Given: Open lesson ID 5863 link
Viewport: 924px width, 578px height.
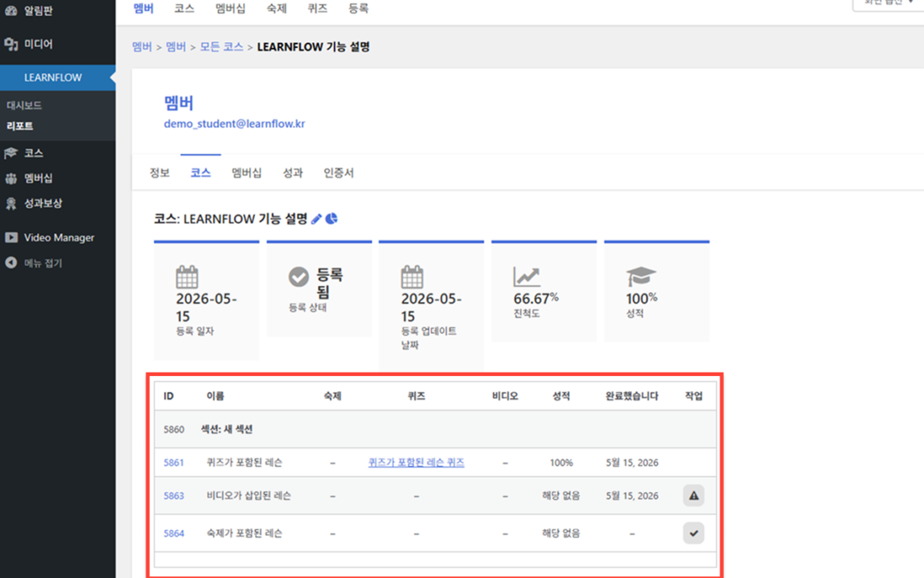Looking at the screenshot, I should point(174,496).
